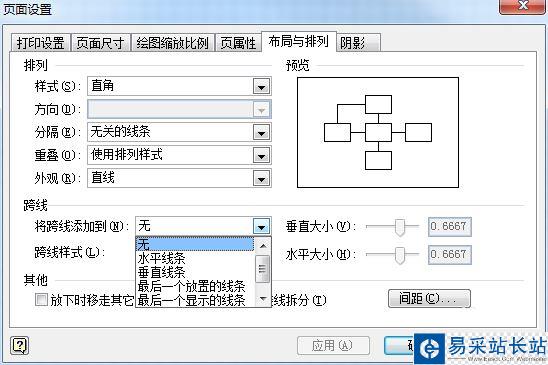The height and width of the screenshot is (365, 548).
Task: Click the 应用 button
Action: [x=333, y=346]
